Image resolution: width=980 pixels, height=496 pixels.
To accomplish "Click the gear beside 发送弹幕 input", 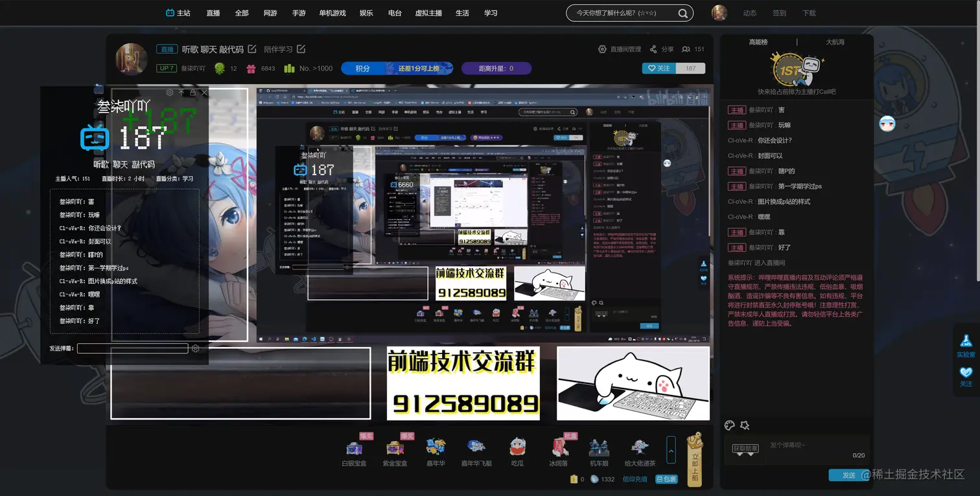I will [x=196, y=348].
